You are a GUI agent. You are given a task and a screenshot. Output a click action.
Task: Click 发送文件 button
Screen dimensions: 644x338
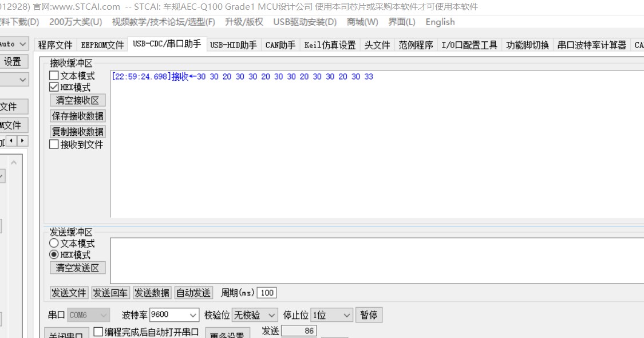click(x=69, y=293)
